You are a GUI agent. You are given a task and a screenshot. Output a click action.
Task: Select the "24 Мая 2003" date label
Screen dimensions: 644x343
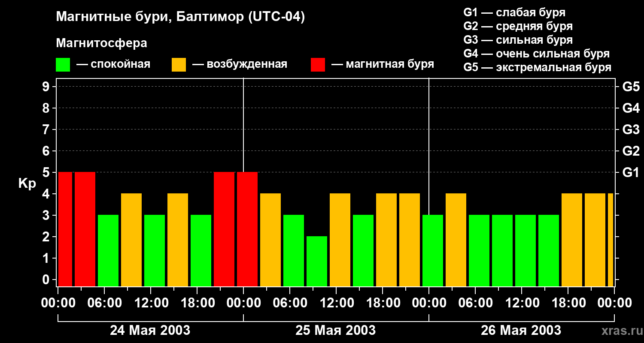click(x=150, y=331)
